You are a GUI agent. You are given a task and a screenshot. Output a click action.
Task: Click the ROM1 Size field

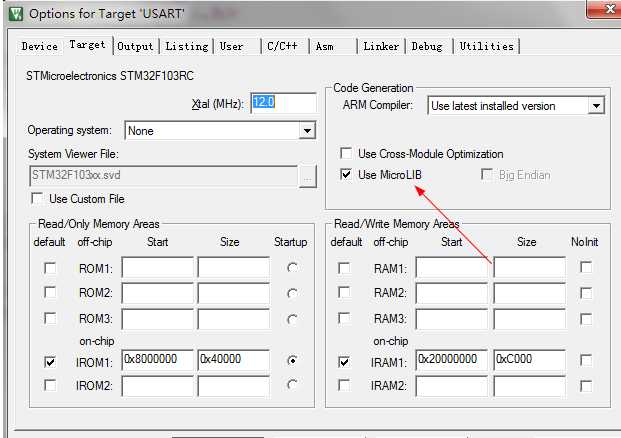point(234,267)
